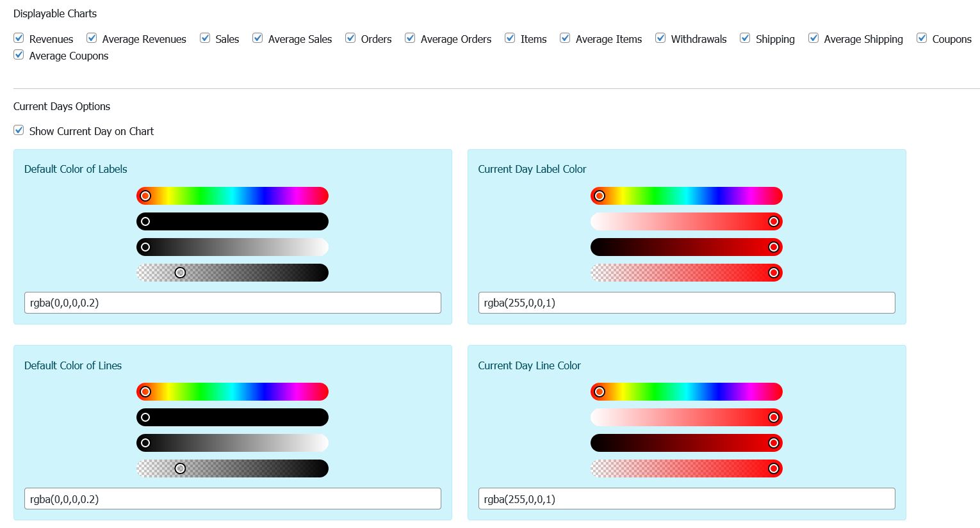Screen dimensions: 980x528
Task: Click hue slider in Default Color of Labels
Action: (233, 196)
